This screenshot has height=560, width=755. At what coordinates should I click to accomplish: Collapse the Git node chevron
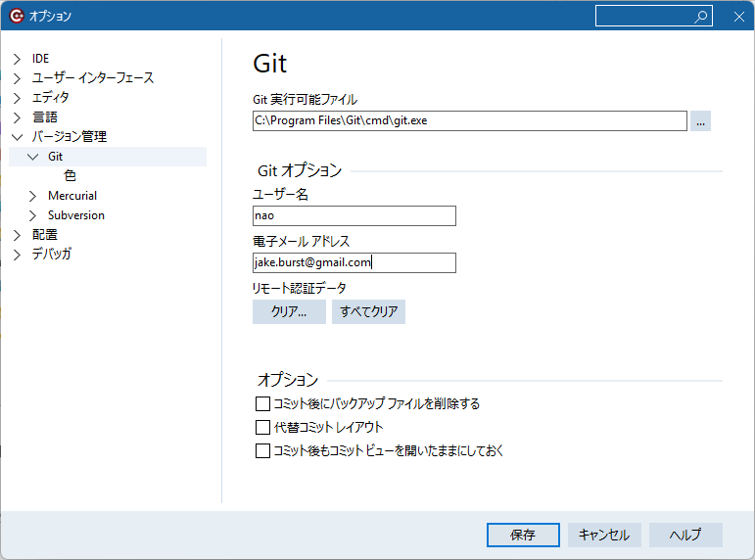(x=32, y=157)
